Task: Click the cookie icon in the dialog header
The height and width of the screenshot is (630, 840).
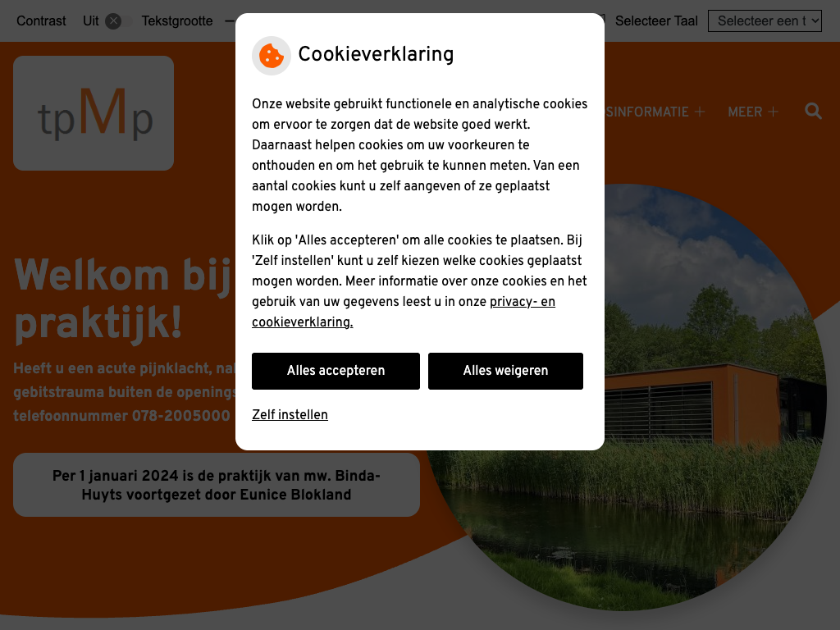Action: tap(271, 56)
